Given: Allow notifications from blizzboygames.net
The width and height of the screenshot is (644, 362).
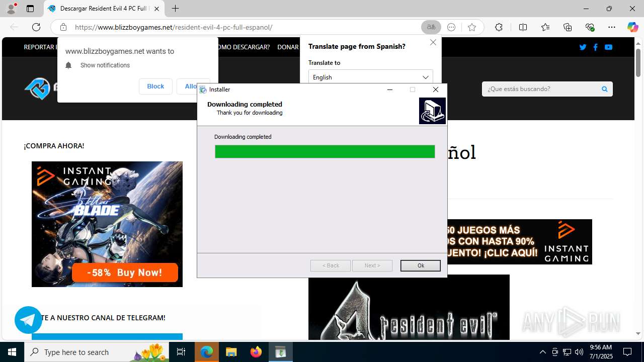Looking at the screenshot, I should [193, 86].
